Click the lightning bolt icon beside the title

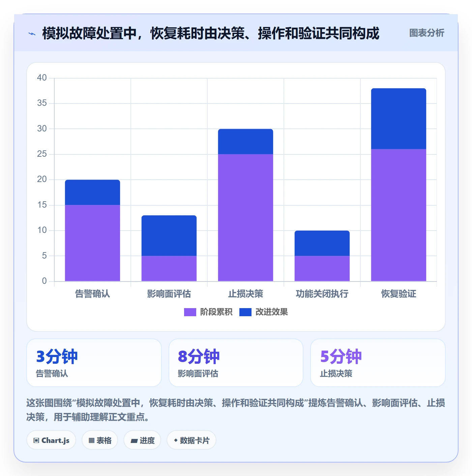32,34
